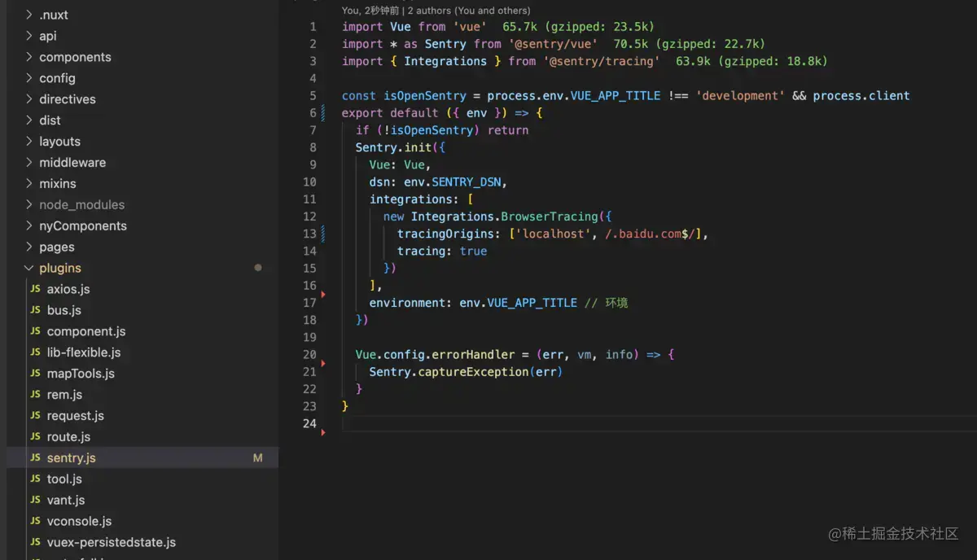This screenshot has width=977, height=560.
Task: Click line number 13 in the gutter
Action: tap(309, 234)
